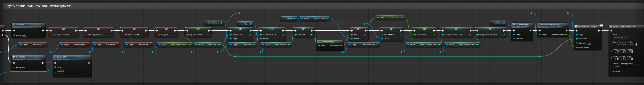
Task: Click the envelope icon on Call On Health Changed
Action: click(x=601, y=25)
